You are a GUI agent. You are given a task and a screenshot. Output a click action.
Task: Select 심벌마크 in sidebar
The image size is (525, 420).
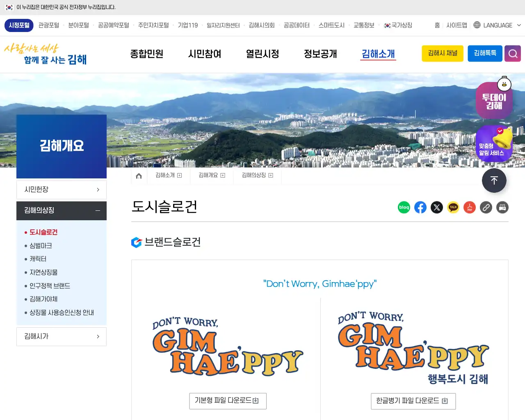41,246
